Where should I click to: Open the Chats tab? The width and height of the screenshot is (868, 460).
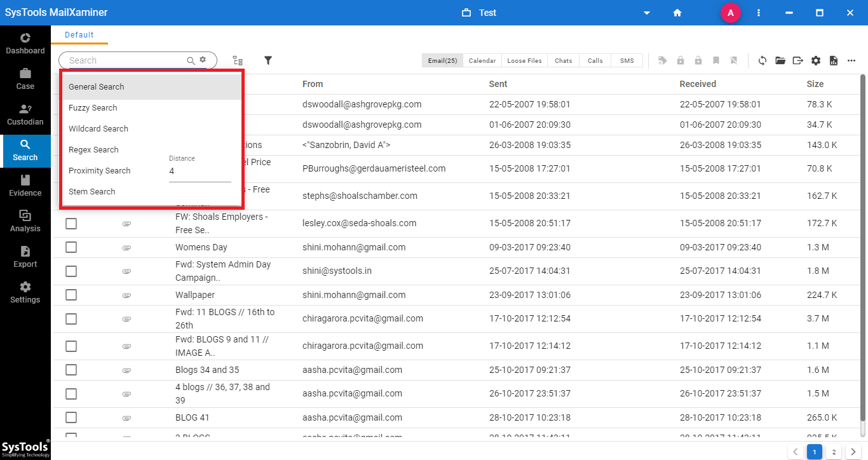coord(563,60)
